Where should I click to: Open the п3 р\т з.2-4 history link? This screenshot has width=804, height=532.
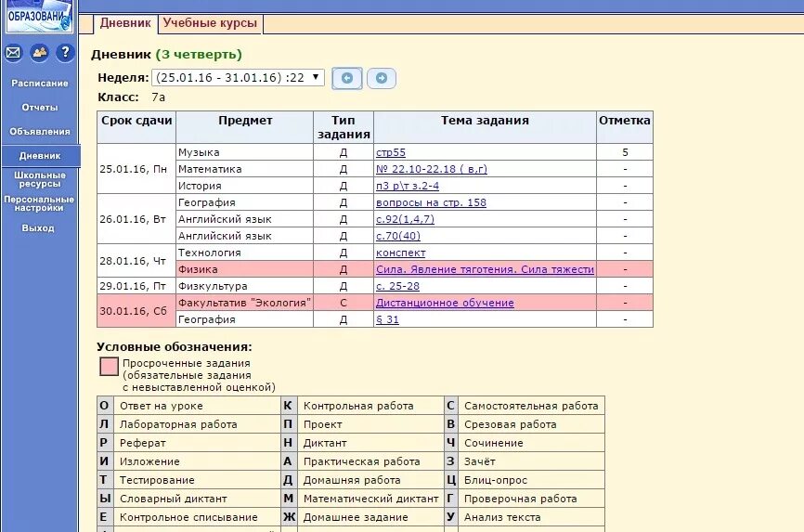pos(408,186)
